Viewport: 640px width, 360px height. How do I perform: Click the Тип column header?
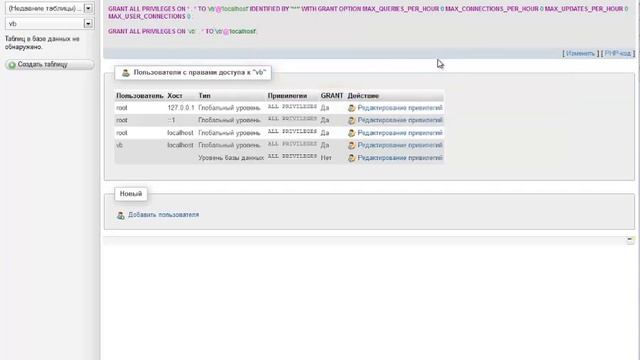[204, 96]
